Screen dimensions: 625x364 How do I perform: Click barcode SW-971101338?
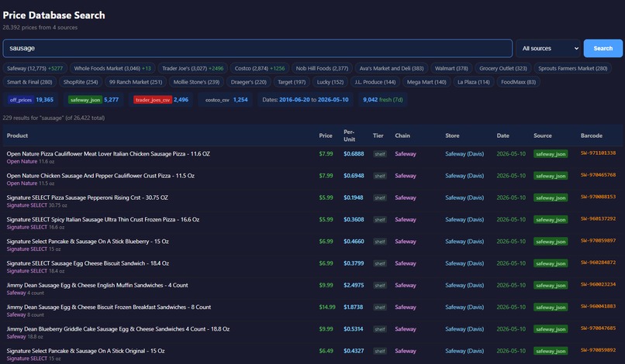coord(598,153)
